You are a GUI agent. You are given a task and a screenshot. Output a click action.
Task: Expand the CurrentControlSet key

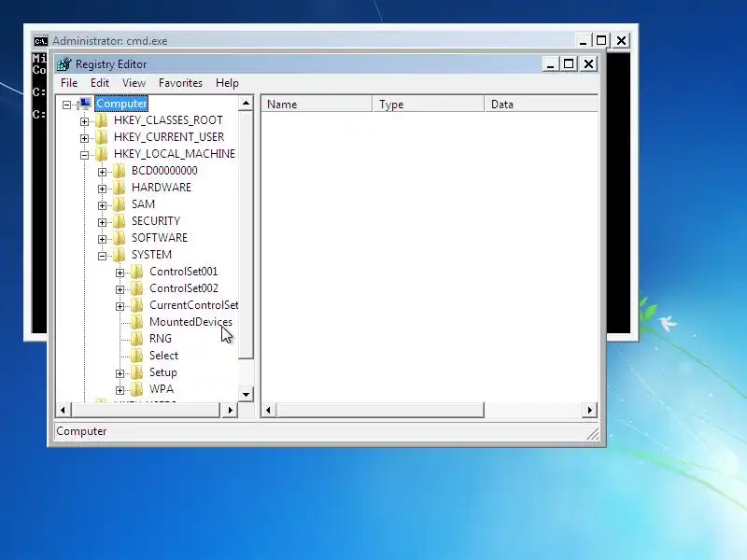click(120, 307)
